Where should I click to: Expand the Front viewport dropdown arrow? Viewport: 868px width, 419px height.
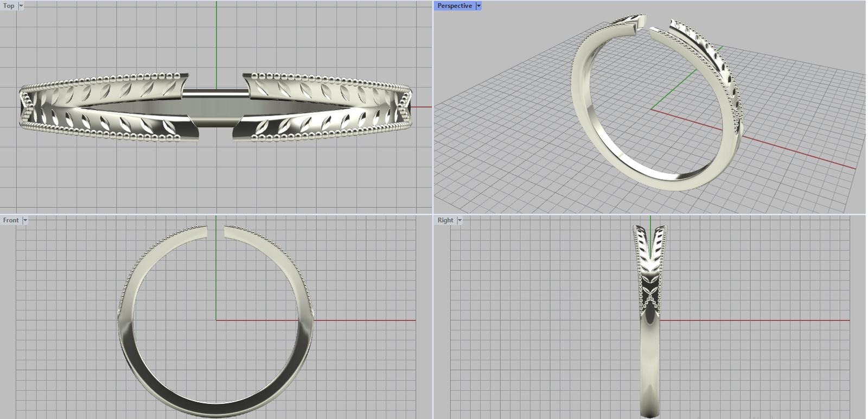click(25, 220)
